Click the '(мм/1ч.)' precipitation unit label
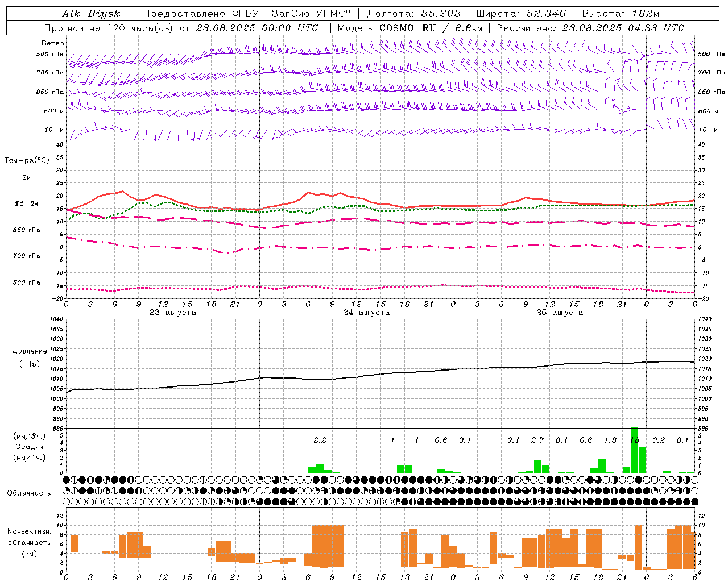Viewport: 728px width, 582px height. pyautogui.click(x=29, y=458)
